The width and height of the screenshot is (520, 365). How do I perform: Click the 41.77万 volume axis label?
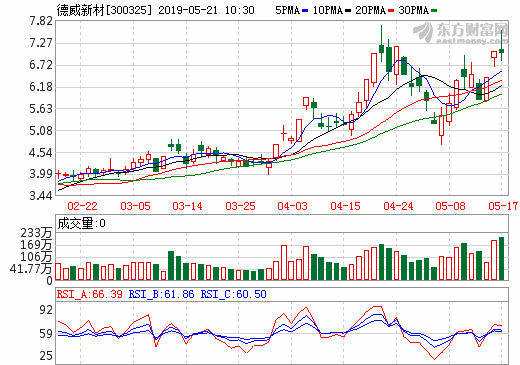(x=31, y=269)
